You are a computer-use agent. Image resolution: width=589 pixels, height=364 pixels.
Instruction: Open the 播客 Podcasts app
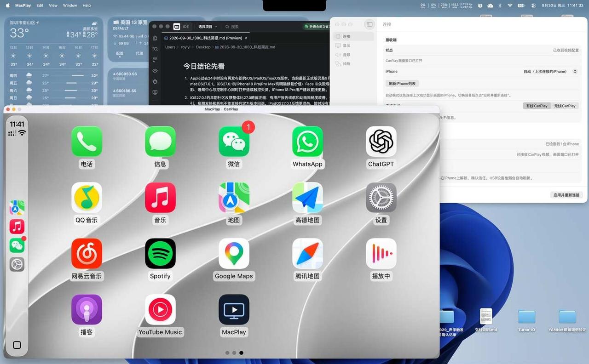(x=87, y=310)
